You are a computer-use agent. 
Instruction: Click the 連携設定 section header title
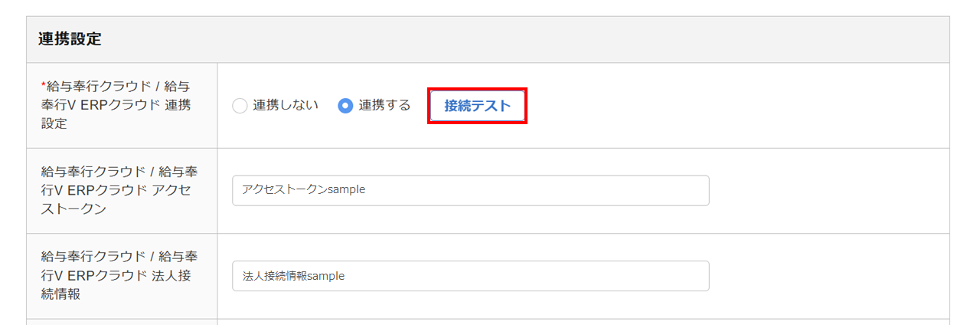[70, 40]
